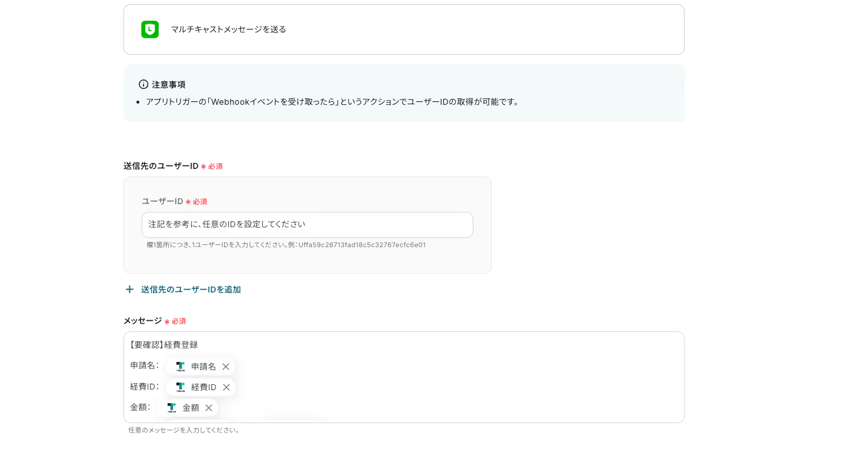Remove the 経費ID tag with its X

(226, 387)
